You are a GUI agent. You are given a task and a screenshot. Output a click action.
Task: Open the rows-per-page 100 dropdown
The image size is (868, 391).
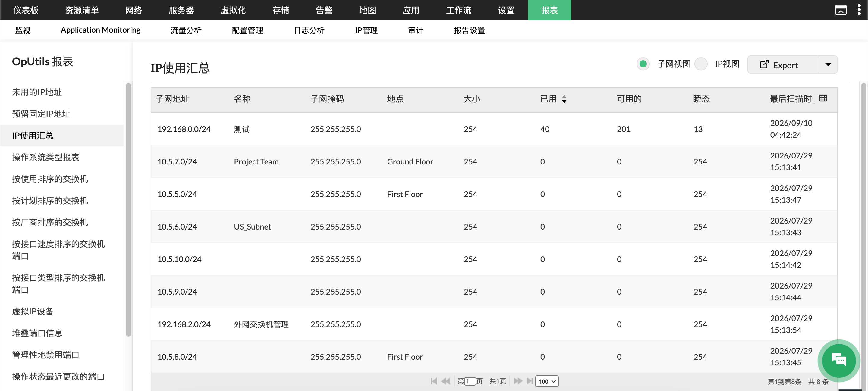point(546,381)
